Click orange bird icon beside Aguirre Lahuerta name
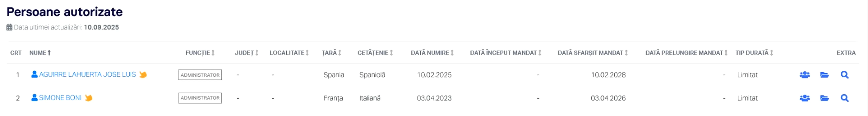The width and height of the screenshot is (868, 116). 143,74
